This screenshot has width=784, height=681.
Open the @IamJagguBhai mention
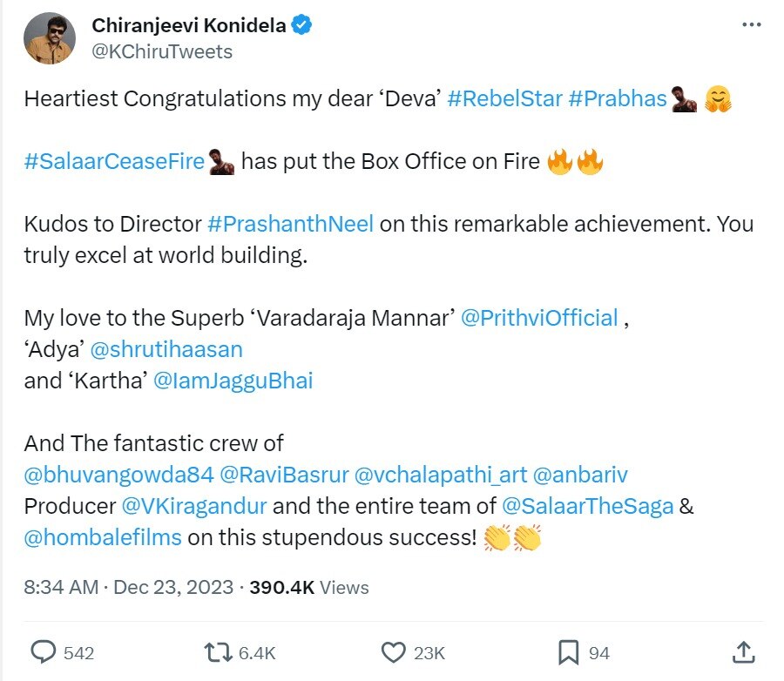(232, 381)
